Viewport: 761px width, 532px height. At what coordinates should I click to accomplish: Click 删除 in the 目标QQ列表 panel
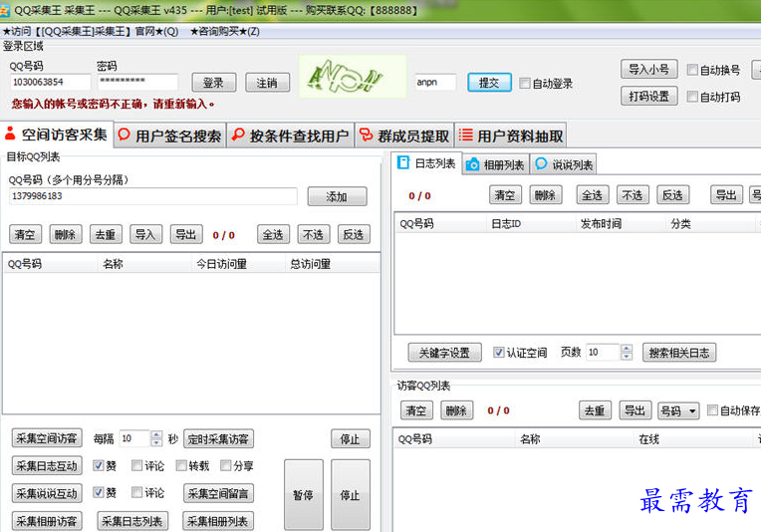tap(66, 234)
